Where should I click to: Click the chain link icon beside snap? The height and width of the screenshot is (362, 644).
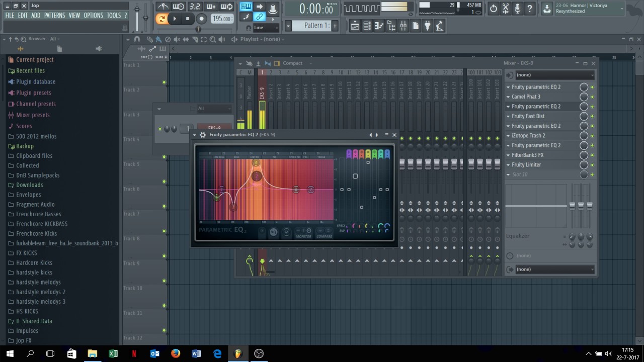(x=260, y=17)
